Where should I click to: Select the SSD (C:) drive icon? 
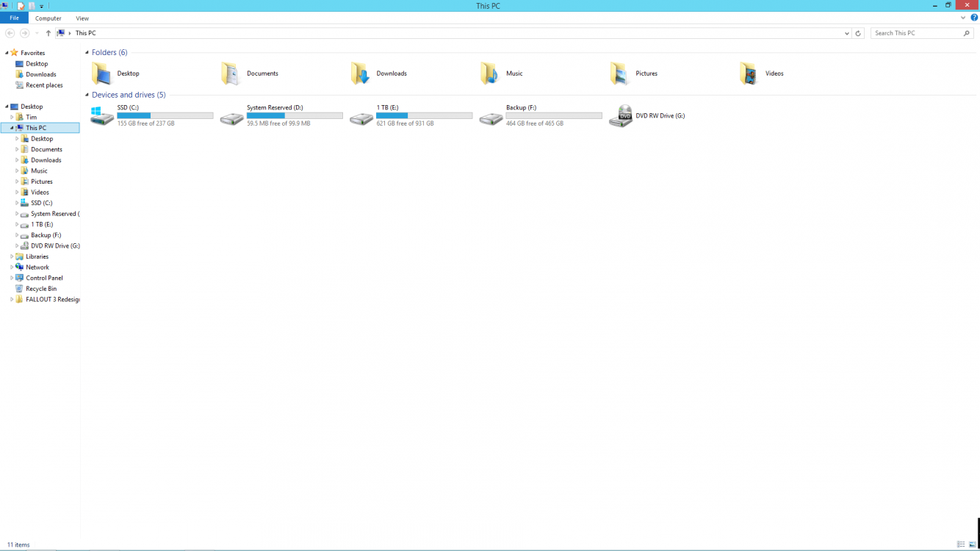click(102, 116)
